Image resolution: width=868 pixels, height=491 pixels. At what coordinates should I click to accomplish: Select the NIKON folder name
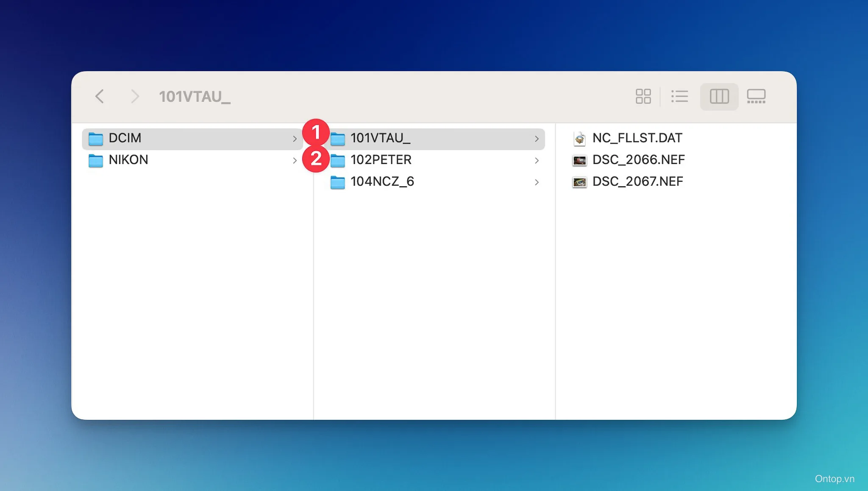pos(128,159)
